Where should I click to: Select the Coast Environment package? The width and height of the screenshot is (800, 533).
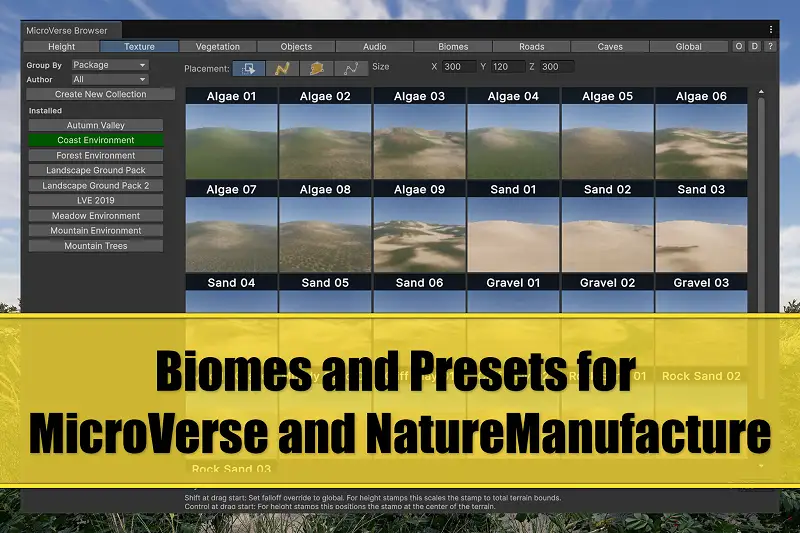tap(96, 140)
